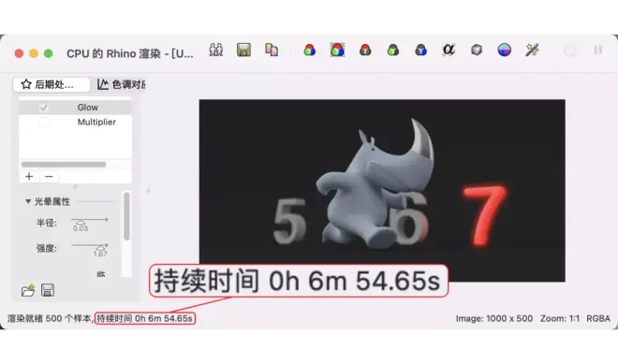The image size is (618, 364).
Task: Show the alpha channel view
Action: click(449, 50)
